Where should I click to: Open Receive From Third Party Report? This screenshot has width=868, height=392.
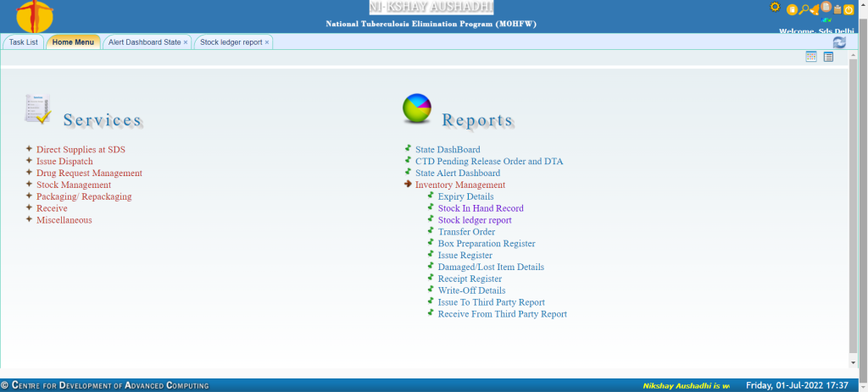point(503,314)
